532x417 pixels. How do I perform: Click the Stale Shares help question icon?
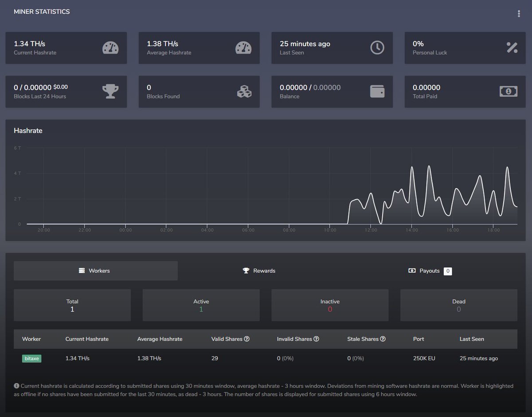point(383,339)
